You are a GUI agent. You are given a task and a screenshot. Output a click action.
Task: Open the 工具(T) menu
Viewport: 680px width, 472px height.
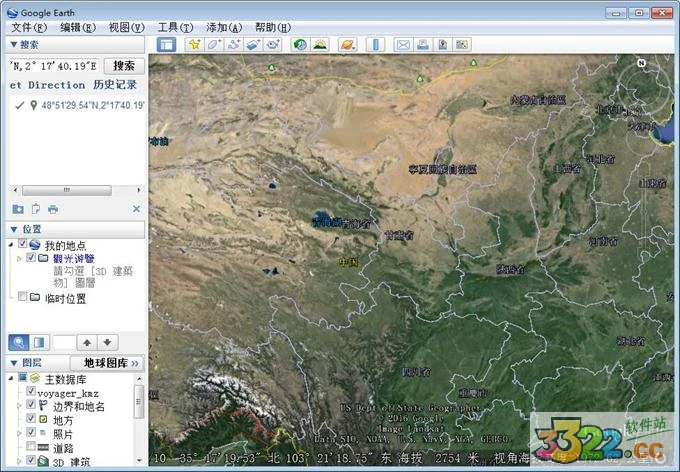tap(175, 27)
